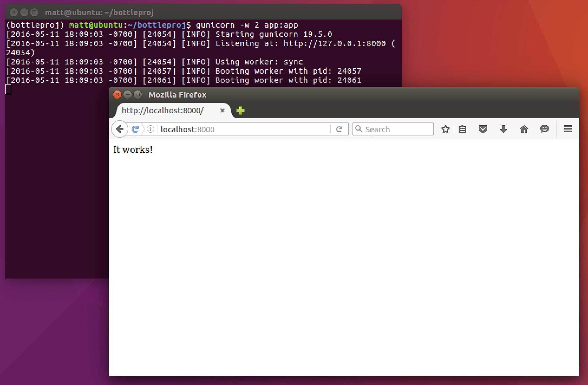The image size is (588, 385).
Task: Close the terminal window
Action: coord(14,12)
